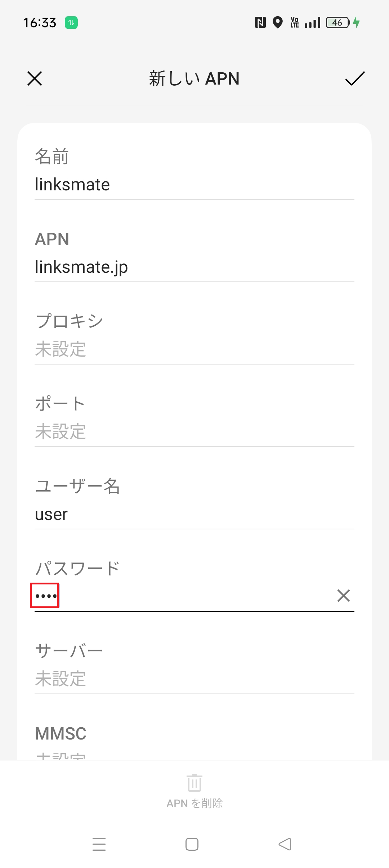Tap the サーバー field set to 未設定

click(x=194, y=679)
